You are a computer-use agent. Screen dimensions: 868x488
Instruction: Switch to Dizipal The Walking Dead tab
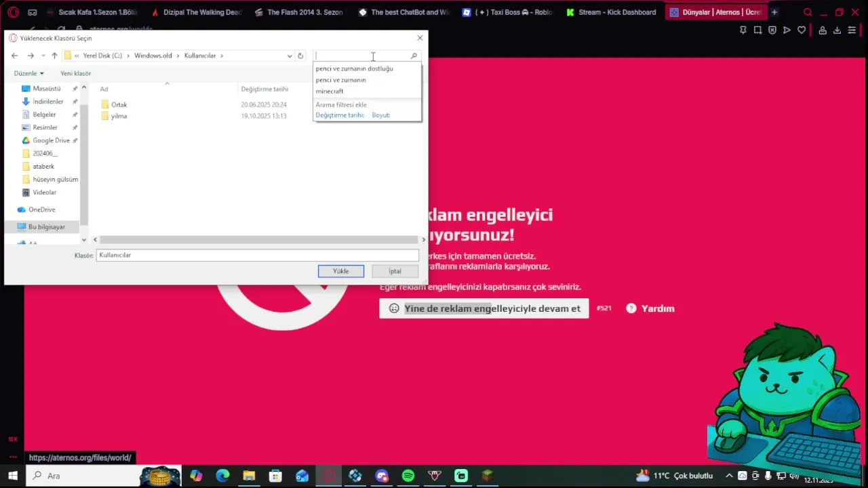click(196, 12)
